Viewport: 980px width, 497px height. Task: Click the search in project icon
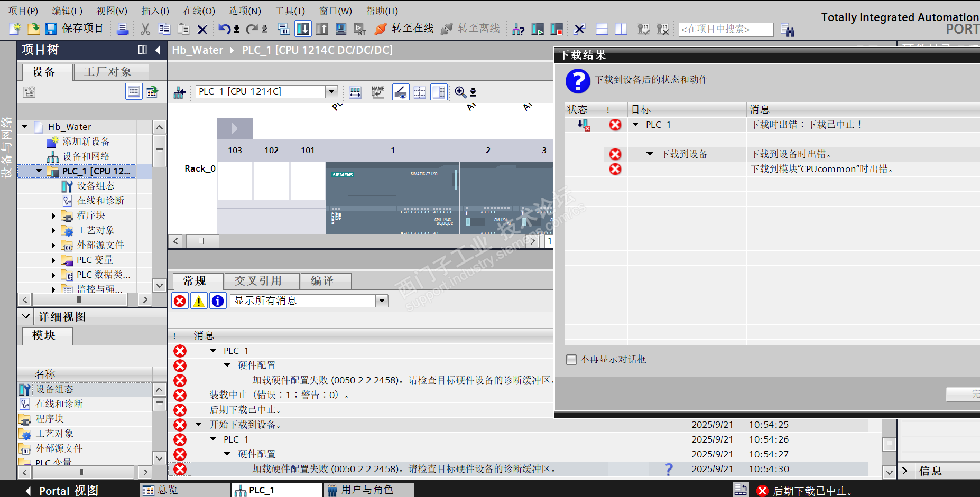[x=787, y=30]
